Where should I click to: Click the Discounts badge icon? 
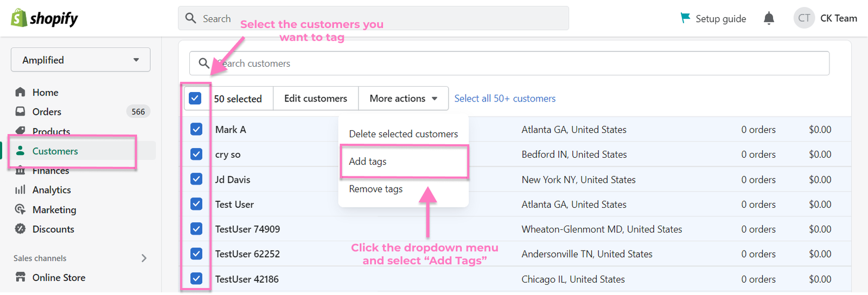tap(21, 229)
